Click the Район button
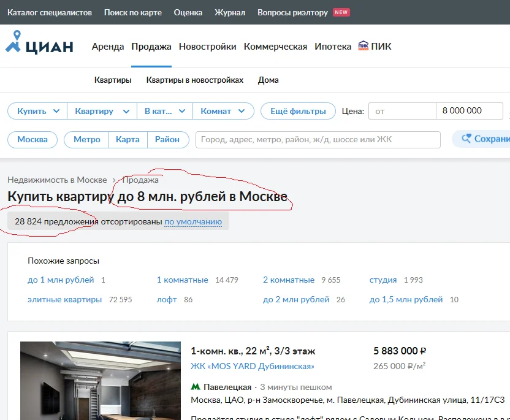510x420 pixels. [x=167, y=140]
